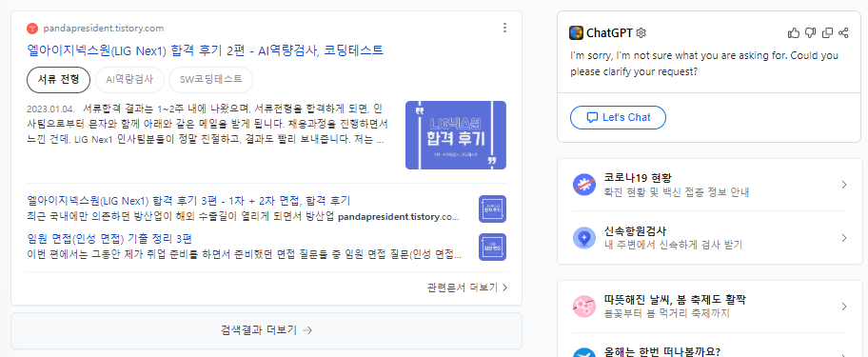868x357 pixels.
Task: Expand 신속항원검사 chevron arrow
Action: tap(843, 238)
